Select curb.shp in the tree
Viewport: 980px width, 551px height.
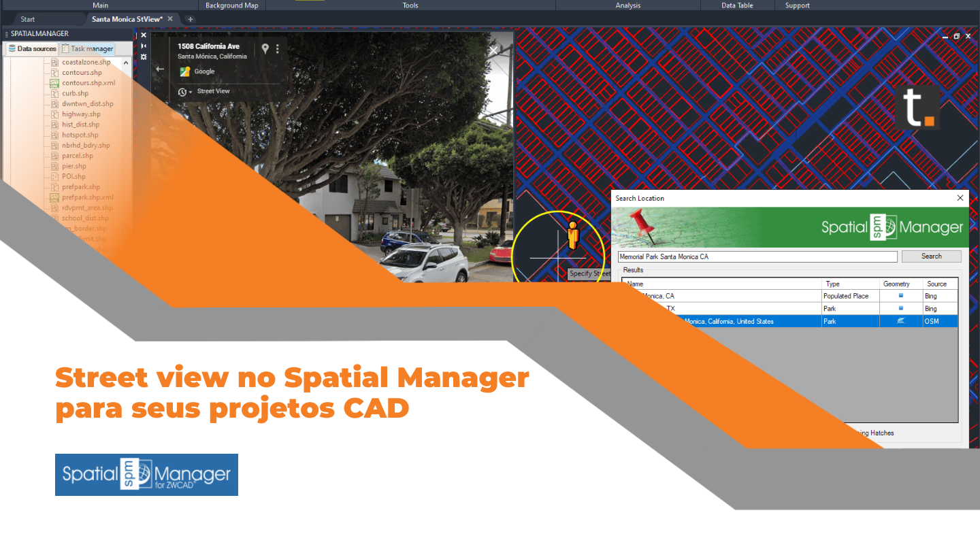(x=75, y=93)
